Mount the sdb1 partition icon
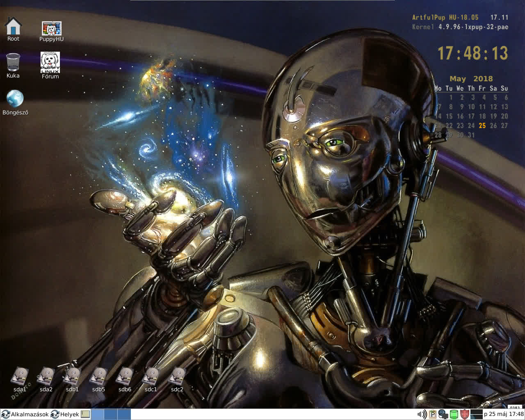The height and width of the screenshot is (420, 525). [72, 380]
